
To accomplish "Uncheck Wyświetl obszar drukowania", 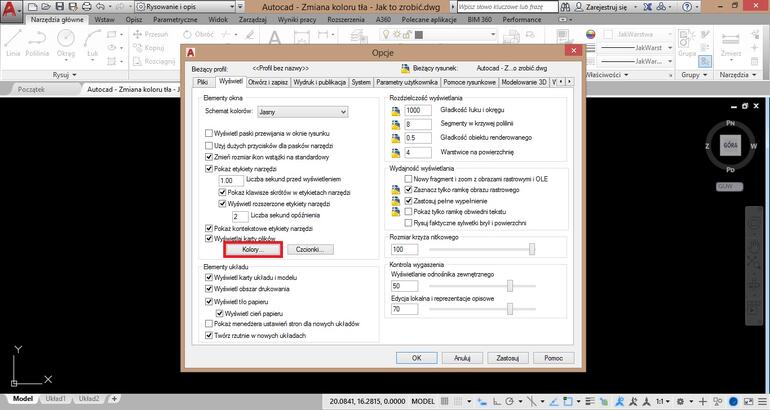I will point(209,289).
